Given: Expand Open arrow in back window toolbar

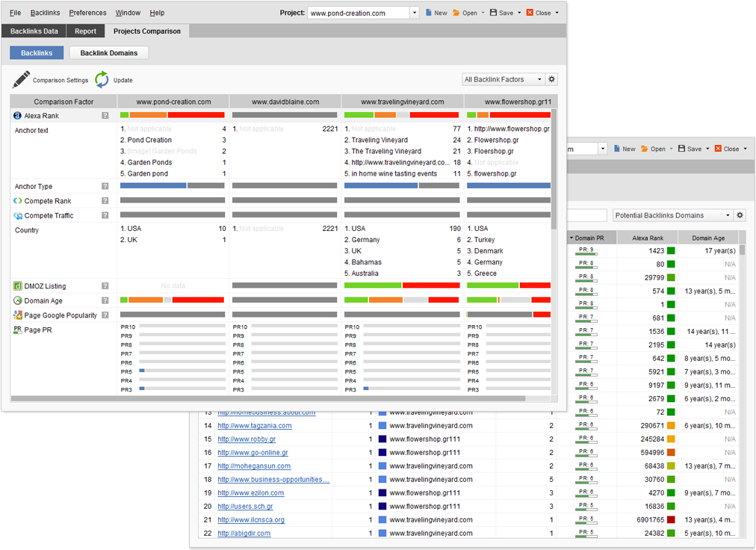Looking at the screenshot, I should point(671,149).
